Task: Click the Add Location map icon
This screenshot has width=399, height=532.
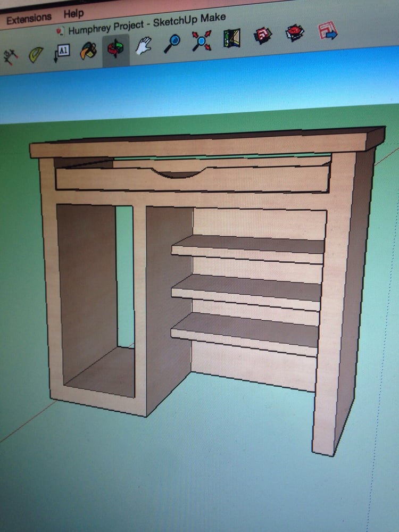Action: [x=232, y=38]
